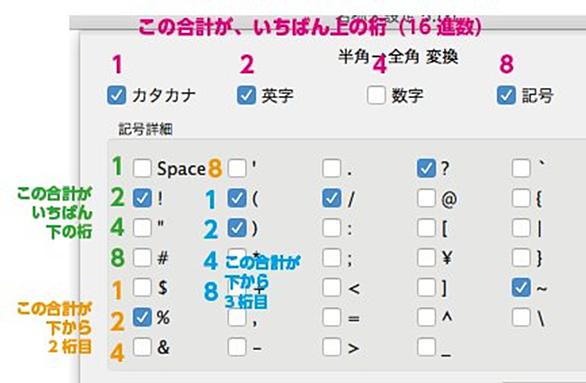586x383 pixels.
Task: Uncheck the tilde symbol checkbox
Action: [x=521, y=288]
